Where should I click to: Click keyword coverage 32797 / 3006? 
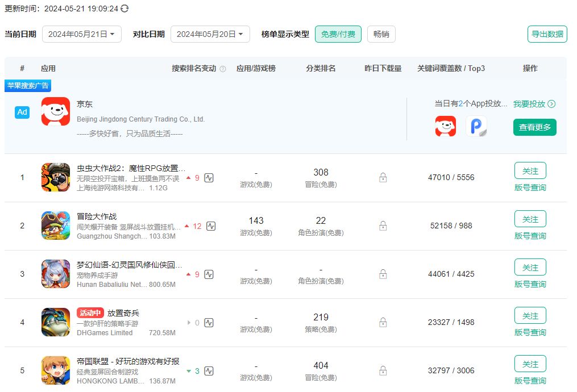click(x=451, y=370)
